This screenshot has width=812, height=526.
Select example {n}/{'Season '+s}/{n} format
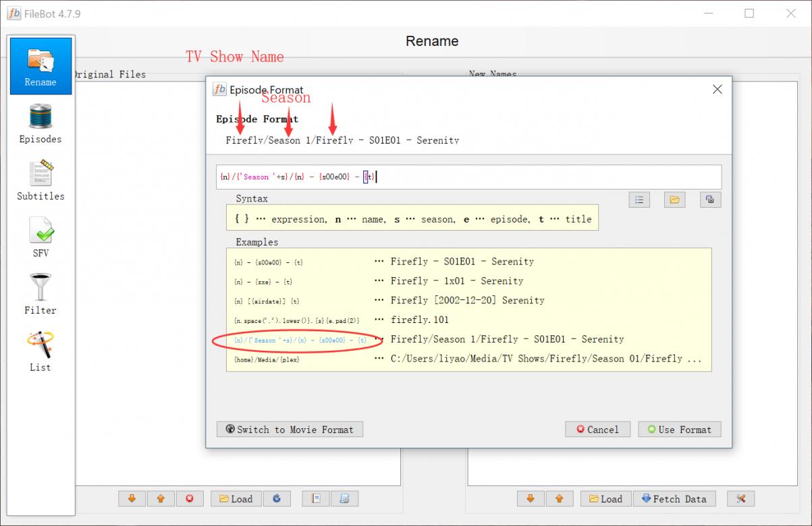click(300, 340)
